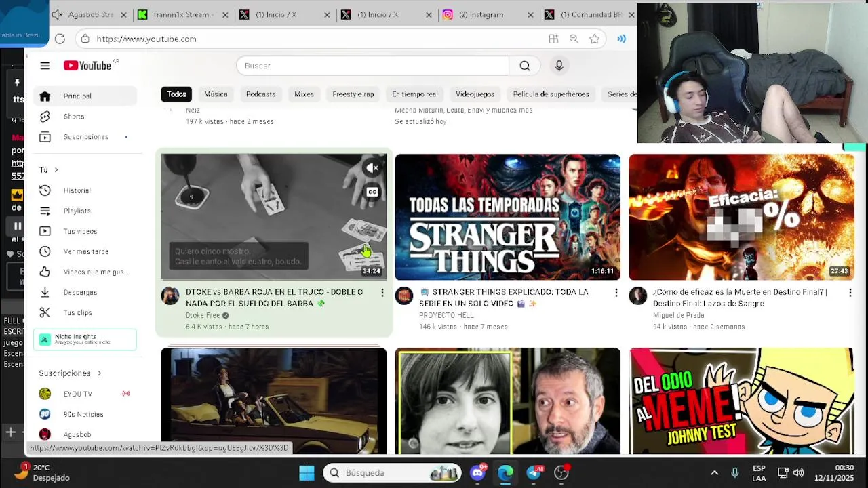868x488 pixels.
Task: Open the Johnny Test meme thumbnail
Action: point(741,401)
